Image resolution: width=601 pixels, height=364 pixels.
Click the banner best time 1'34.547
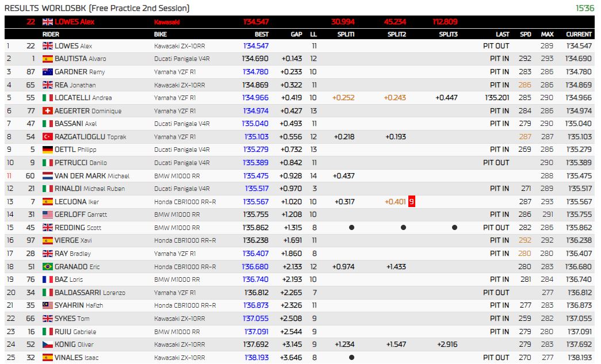pos(256,22)
